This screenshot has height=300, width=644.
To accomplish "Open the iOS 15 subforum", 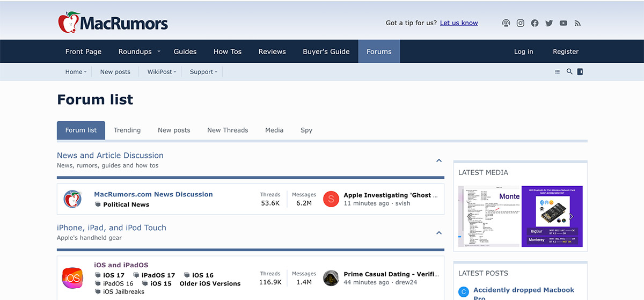I will tap(161, 283).
